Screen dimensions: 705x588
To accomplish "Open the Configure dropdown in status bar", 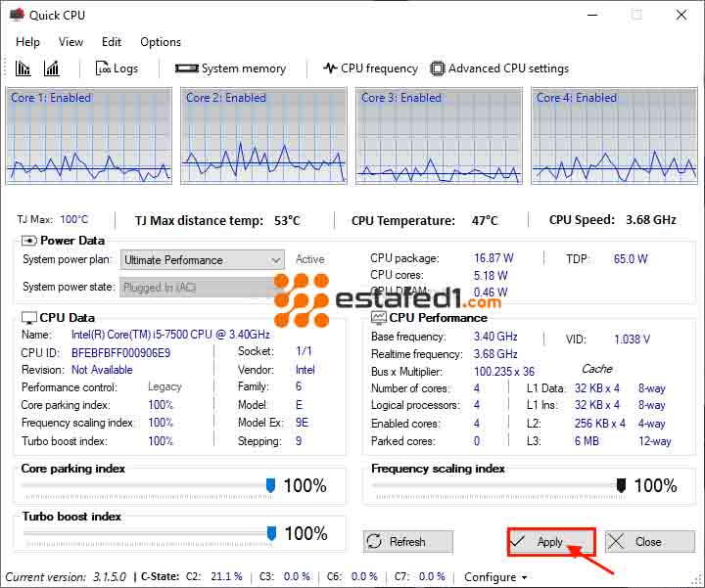I will 495,577.
